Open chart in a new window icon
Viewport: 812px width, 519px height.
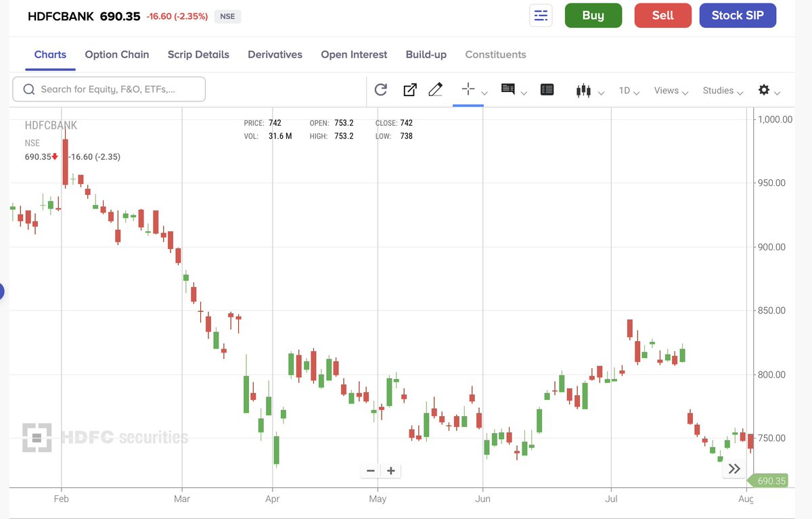tap(410, 90)
